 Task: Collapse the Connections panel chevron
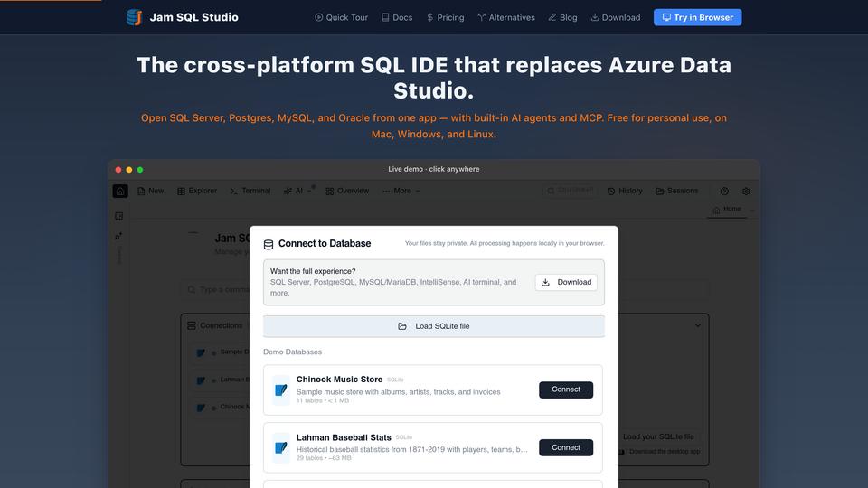(698, 325)
